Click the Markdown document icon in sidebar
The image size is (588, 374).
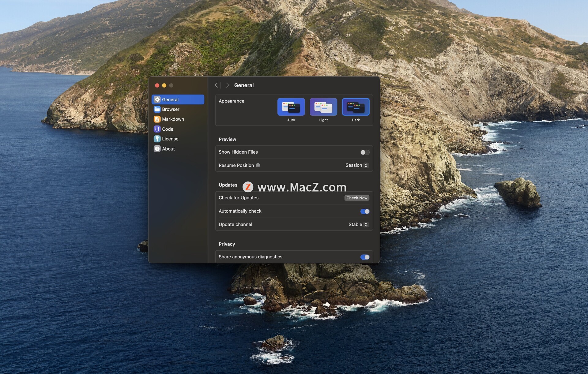pos(157,119)
